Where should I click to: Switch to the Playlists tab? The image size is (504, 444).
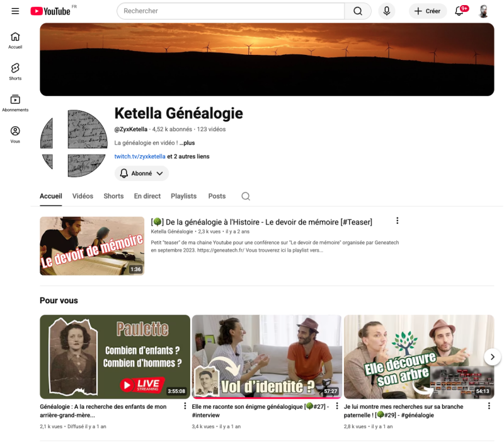click(x=183, y=196)
